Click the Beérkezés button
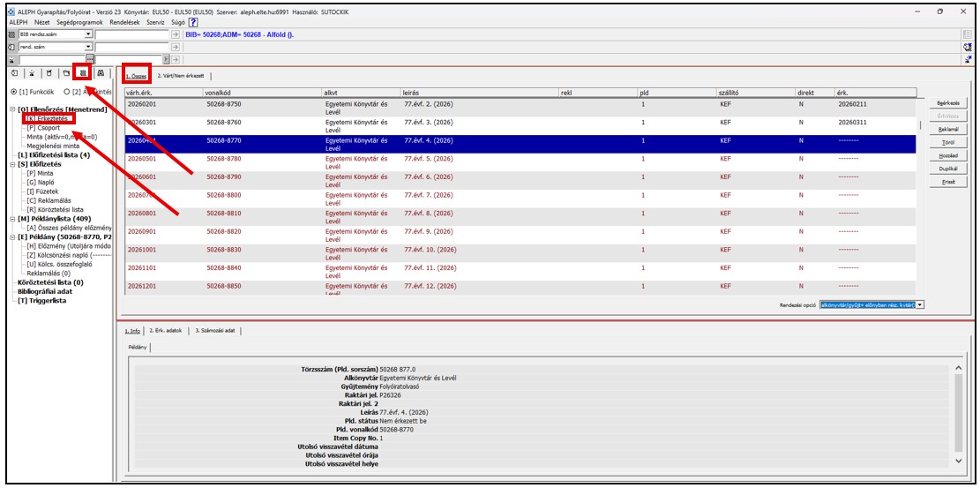This screenshot has height=488, width=980. (x=948, y=102)
